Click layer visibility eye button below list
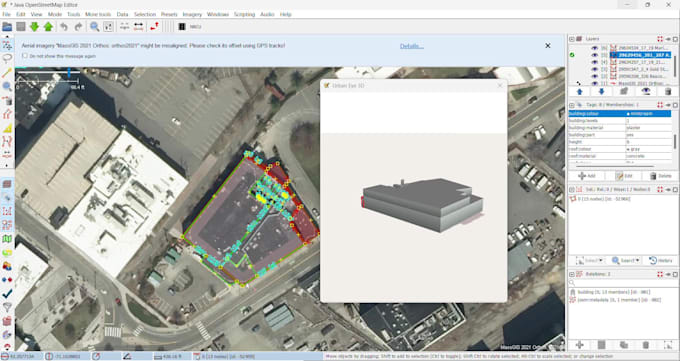The height and width of the screenshot is (361, 680). pos(646,91)
